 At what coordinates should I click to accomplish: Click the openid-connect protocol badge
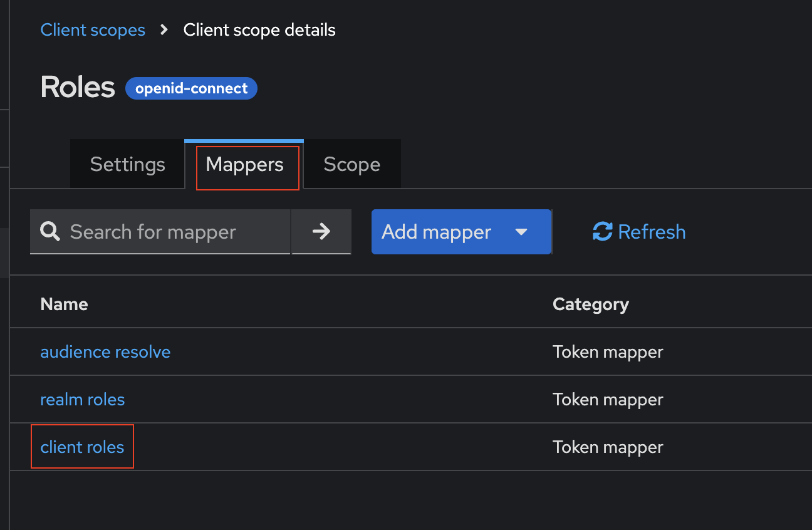pos(191,88)
